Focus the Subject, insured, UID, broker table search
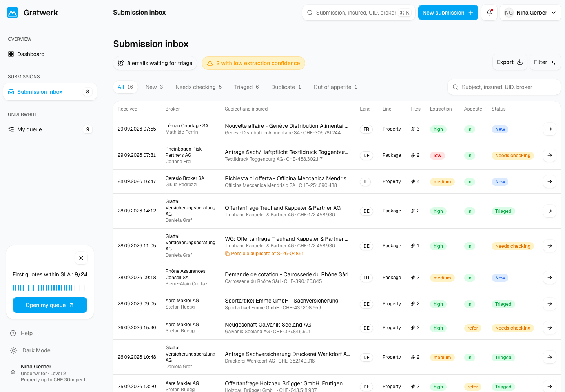The image size is (565, 392). click(x=504, y=87)
